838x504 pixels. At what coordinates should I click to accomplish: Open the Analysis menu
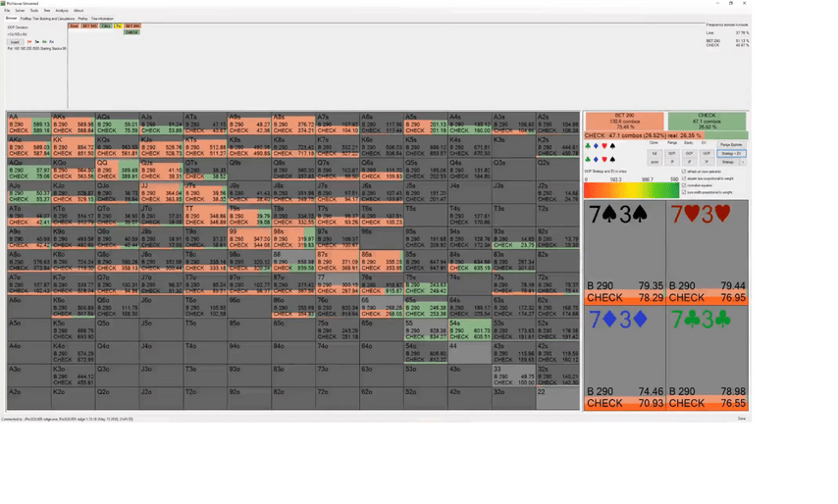pos(62,11)
